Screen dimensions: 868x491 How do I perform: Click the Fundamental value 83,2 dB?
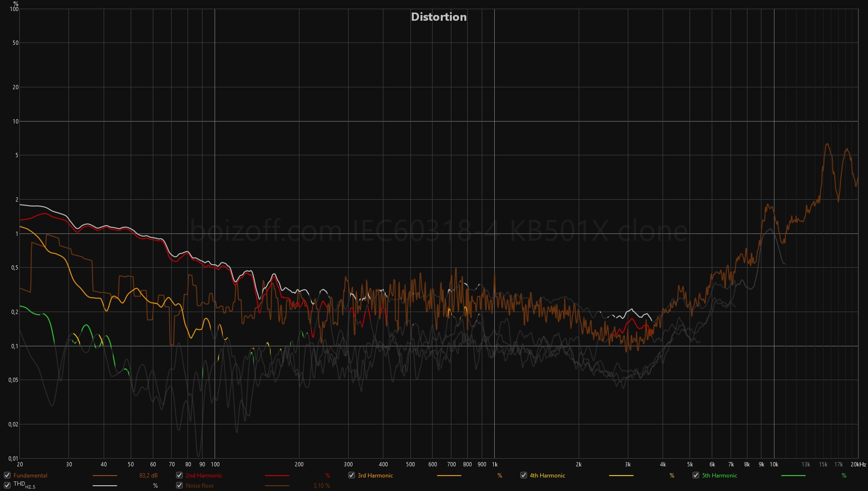[149, 476]
